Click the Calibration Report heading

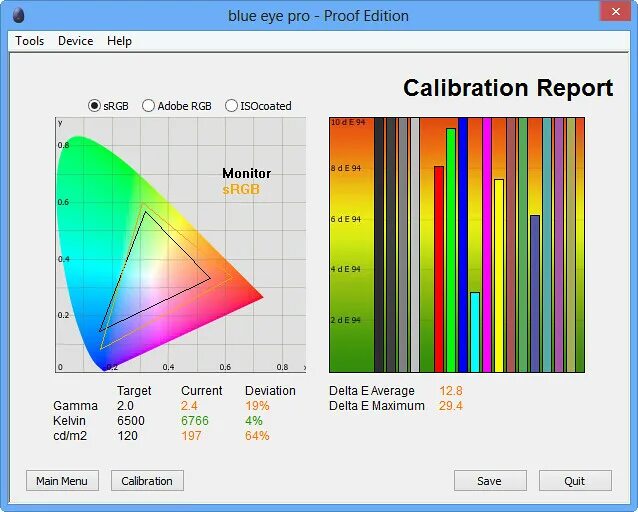click(508, 88)
